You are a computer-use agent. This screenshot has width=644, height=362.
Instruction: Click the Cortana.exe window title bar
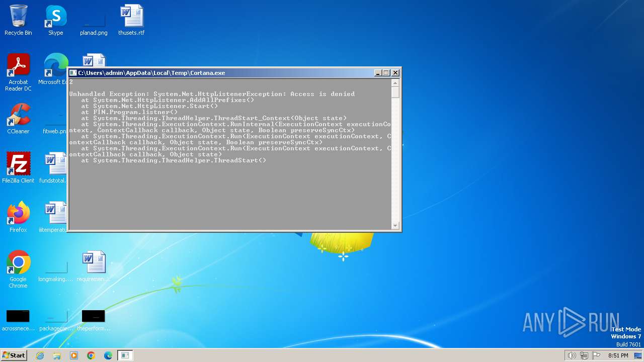point(221,73)
